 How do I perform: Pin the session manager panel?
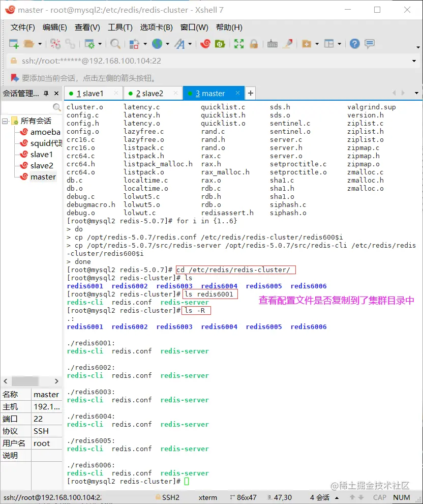tap(46, 94)
